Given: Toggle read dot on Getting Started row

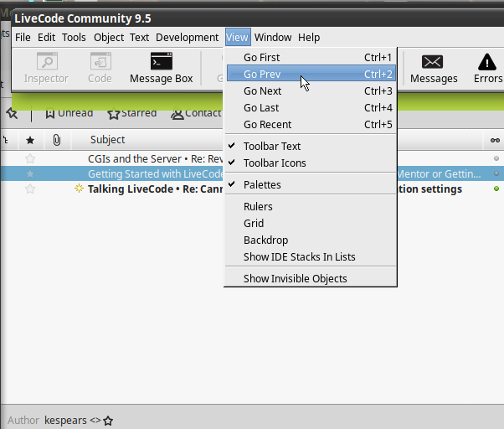Looking at the screenshot, I should click(496, 173).
